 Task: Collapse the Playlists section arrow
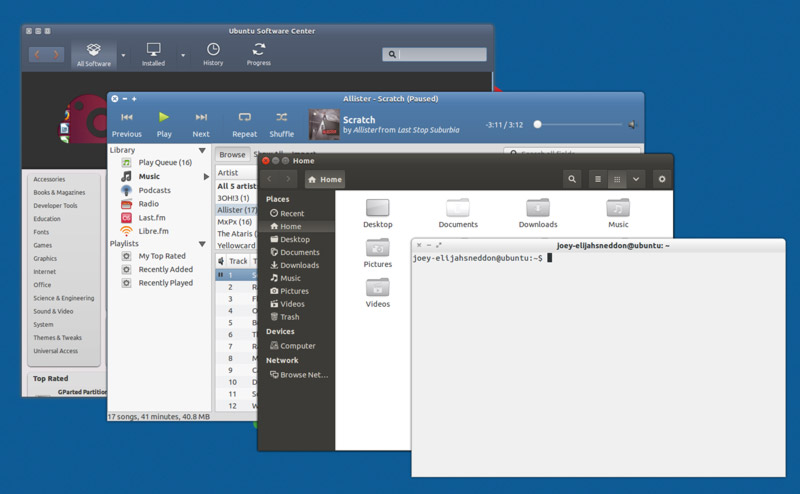(x=202, y=244)
